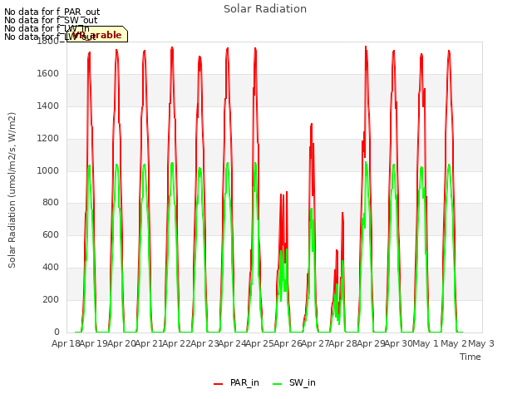Image resolution: width=532 pixels, height=399 pixels.
Task: Click the green SW_in legend swatch
Action: click(x=277, y=384)
